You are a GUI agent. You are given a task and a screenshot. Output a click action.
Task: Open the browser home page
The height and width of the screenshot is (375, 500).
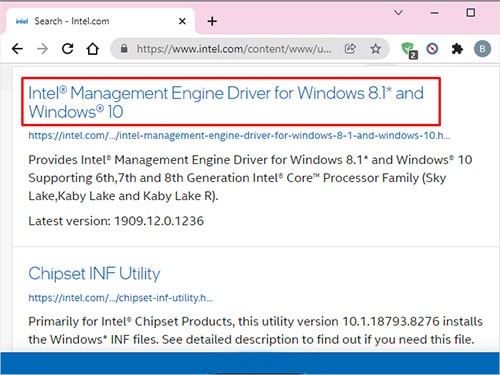pos(93,49)
